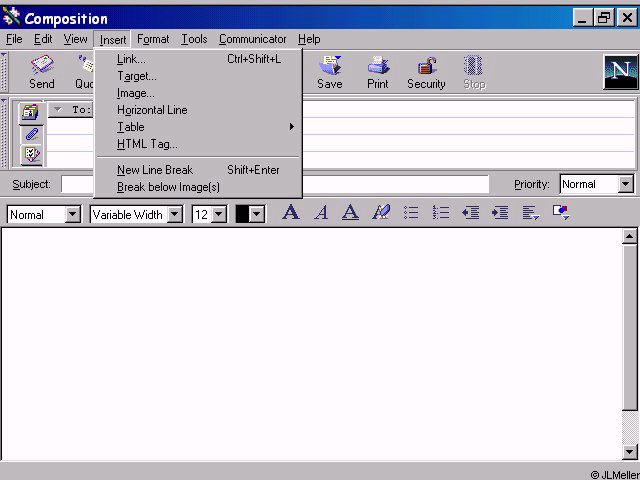Click the black font color swatch
640x480 pixels.
[242, 214]
